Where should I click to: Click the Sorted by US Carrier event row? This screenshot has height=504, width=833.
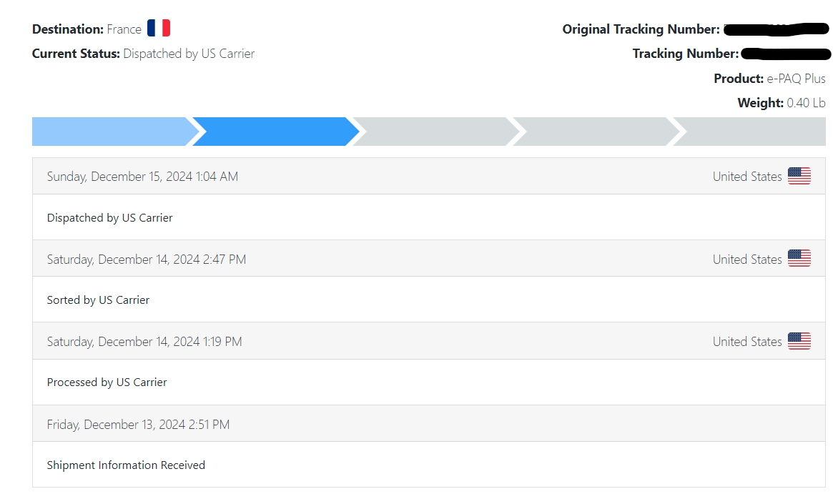click(429, 300)
